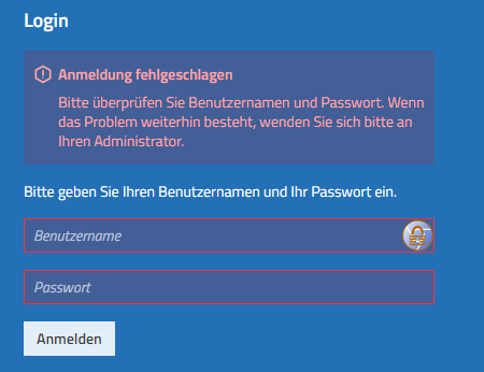
Task: Click the Anmeldung fehlgeschlagen error title
Action: point(145,75)
